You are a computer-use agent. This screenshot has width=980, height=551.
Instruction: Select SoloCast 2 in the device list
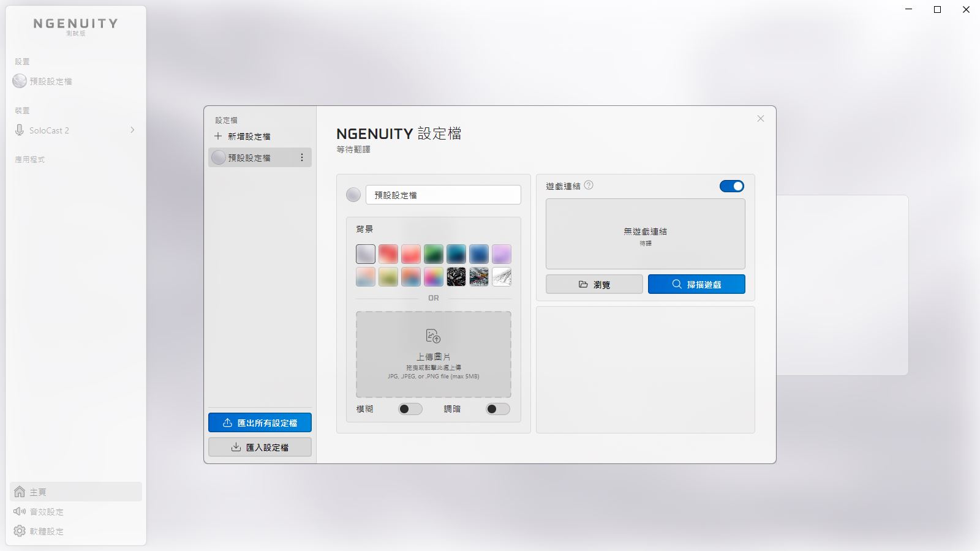75,130
